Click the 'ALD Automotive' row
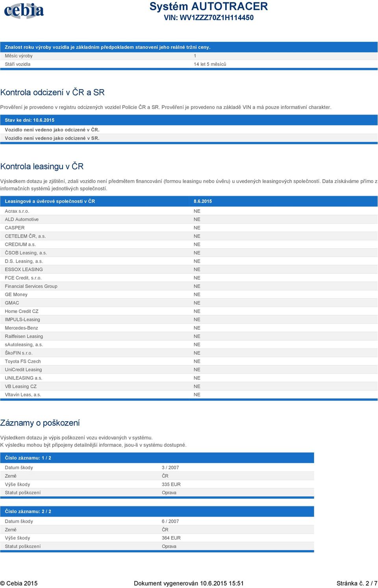The image size is (378, 588). click(x=189, y=219)
